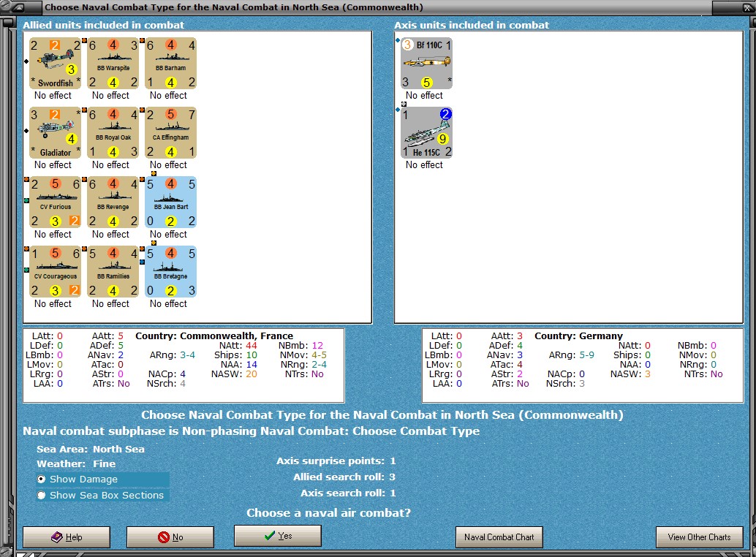
Task: Click Allied 'NAtt: 44' value
Action: [238, 346]
